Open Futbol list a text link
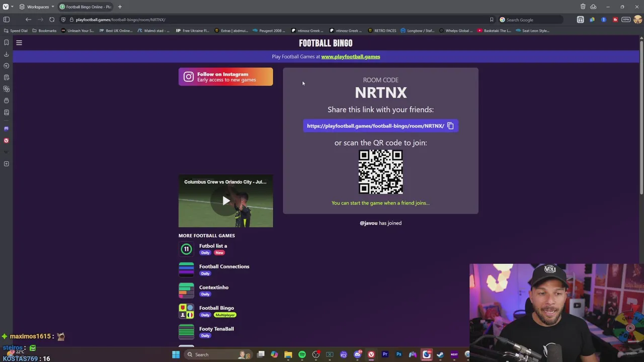 [213, 246]
